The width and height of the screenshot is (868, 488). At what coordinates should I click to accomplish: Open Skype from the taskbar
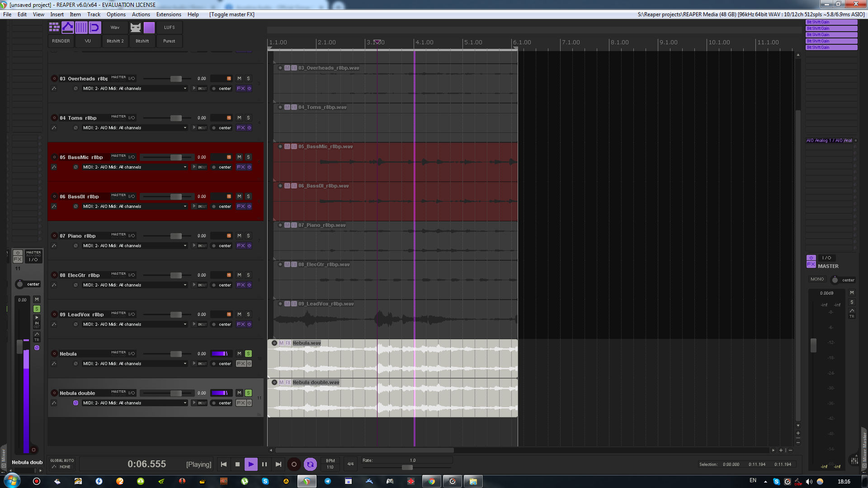tap(265, 481)
